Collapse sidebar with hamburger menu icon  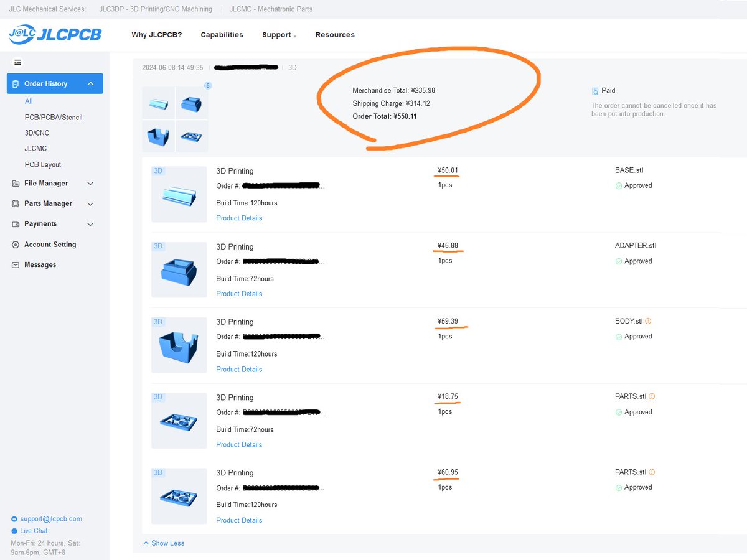[x=17, y=62]
